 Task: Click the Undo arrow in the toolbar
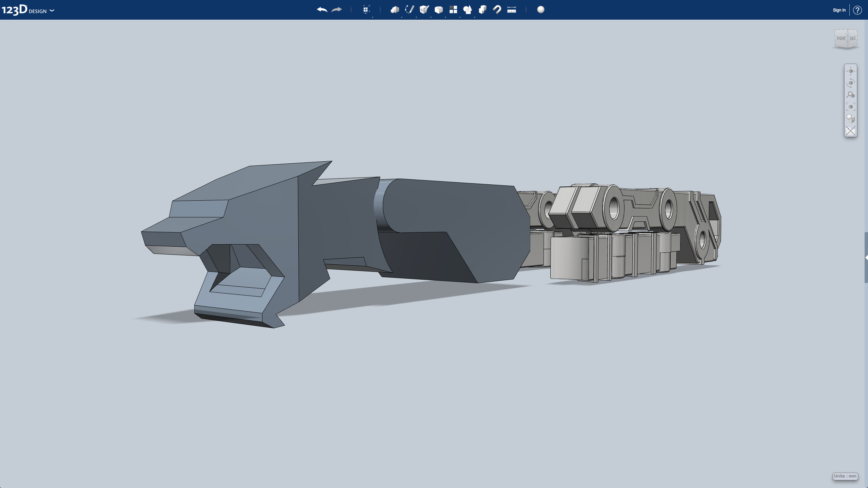(321, 10)
